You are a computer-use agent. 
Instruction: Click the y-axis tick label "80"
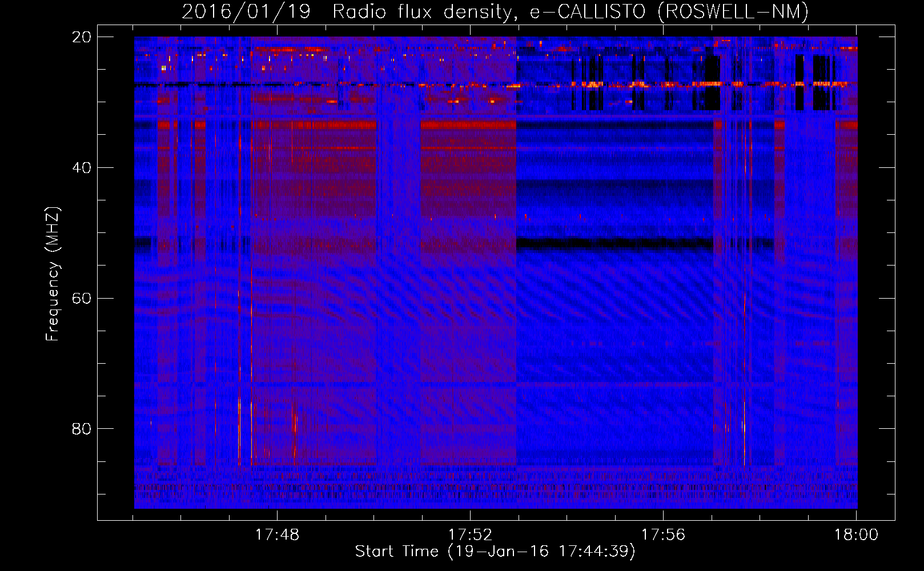click(x=82, y=429)
